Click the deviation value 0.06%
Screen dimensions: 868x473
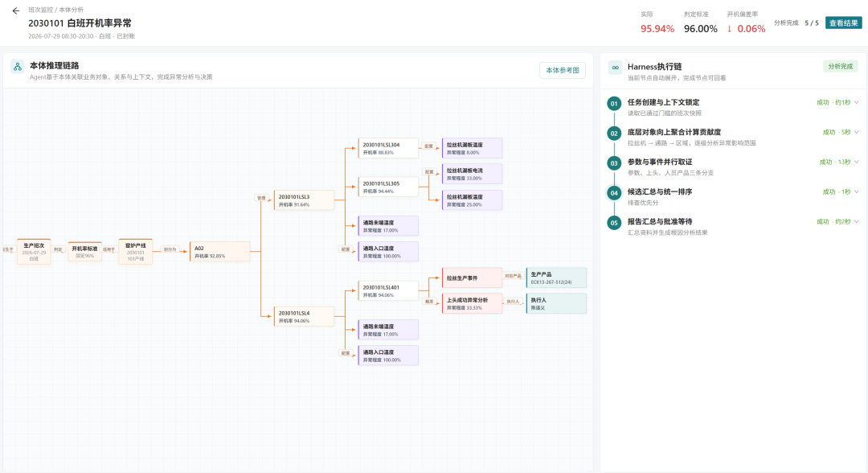pos(751,29)
